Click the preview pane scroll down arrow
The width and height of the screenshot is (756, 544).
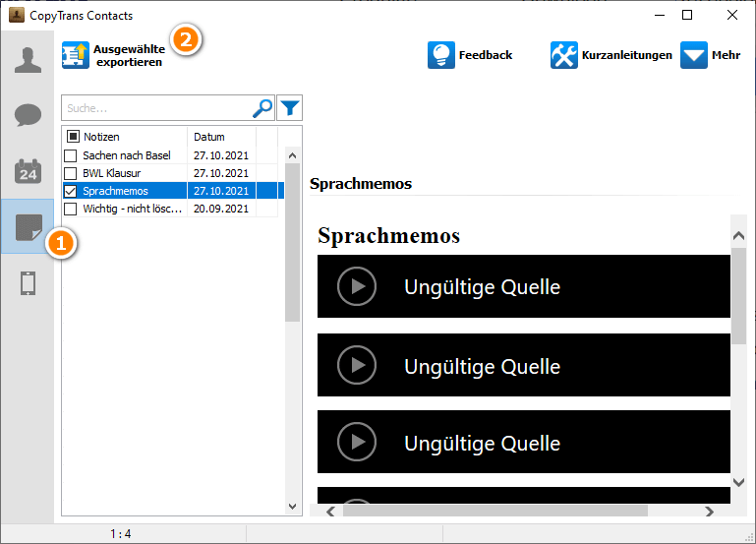tap(738, 482)
